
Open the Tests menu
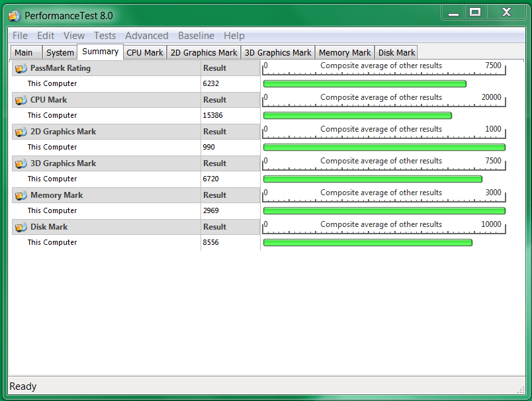pyautogui.click(x=105, y=36)
